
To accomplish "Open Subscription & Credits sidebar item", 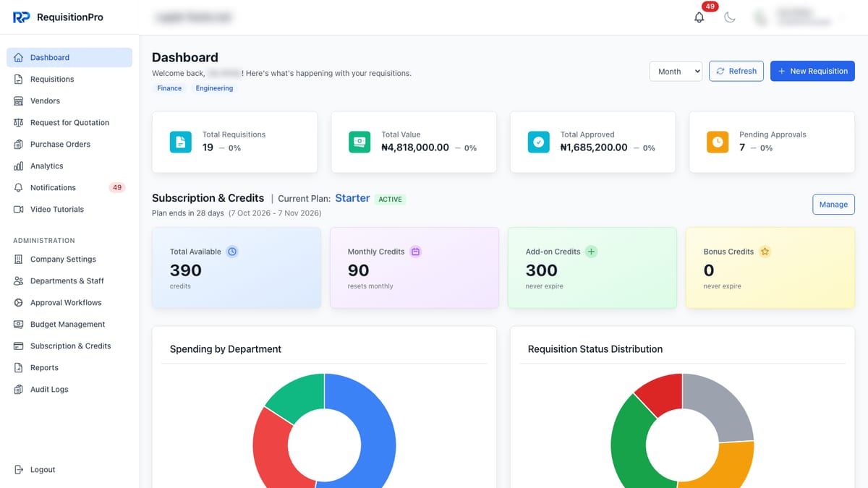I will tap(69, 346).
